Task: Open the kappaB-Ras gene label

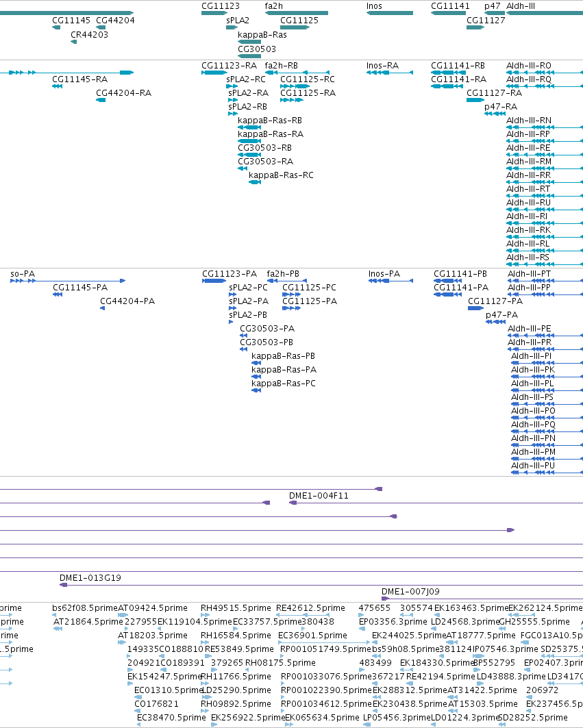Action: pyautogui.click(x=262, y=35)
